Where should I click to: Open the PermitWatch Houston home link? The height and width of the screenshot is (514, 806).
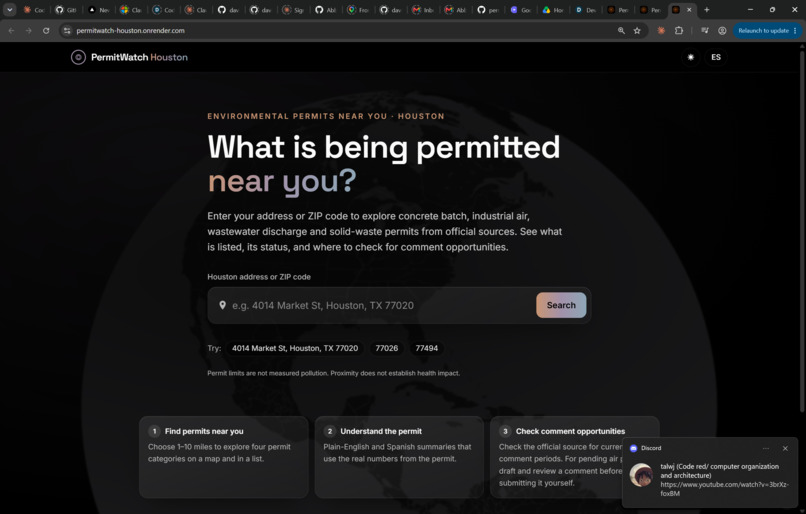click(130, 57)
